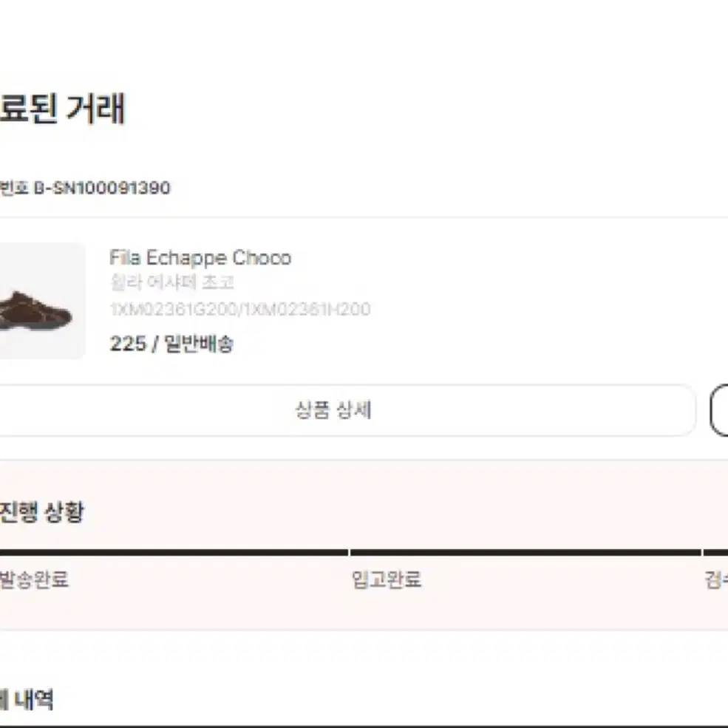Select order number B-SN100091390
The image size is (728, 728).
[102, 188]
